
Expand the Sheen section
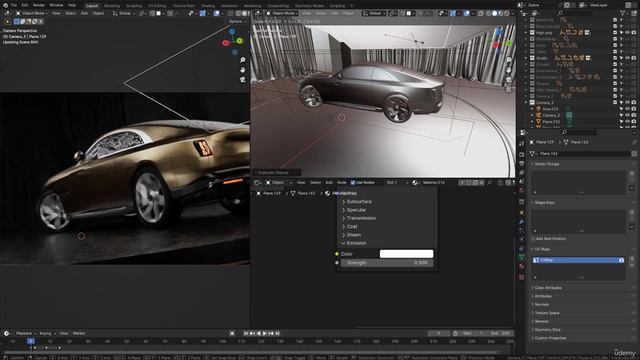pos(351,235)
